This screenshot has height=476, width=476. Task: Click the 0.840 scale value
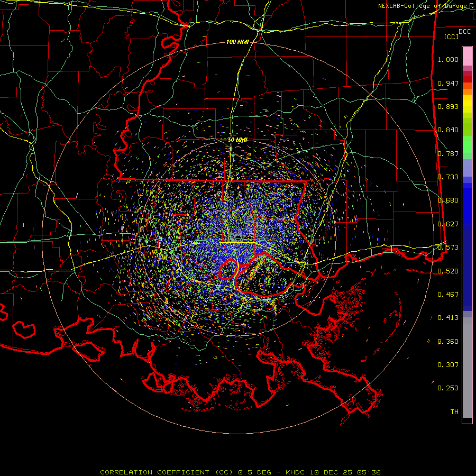coord(448,130)
